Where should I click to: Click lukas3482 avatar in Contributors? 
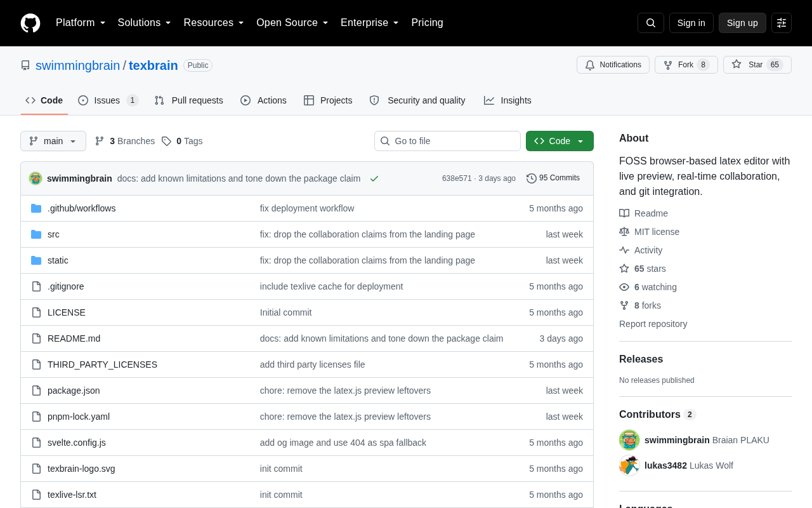click(x=629, y=465)
